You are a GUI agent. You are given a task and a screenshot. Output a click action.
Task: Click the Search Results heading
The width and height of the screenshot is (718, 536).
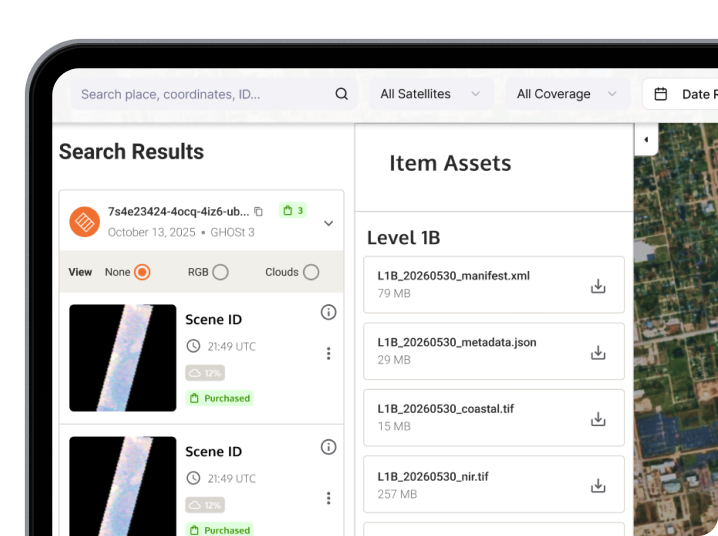(131, 152)
